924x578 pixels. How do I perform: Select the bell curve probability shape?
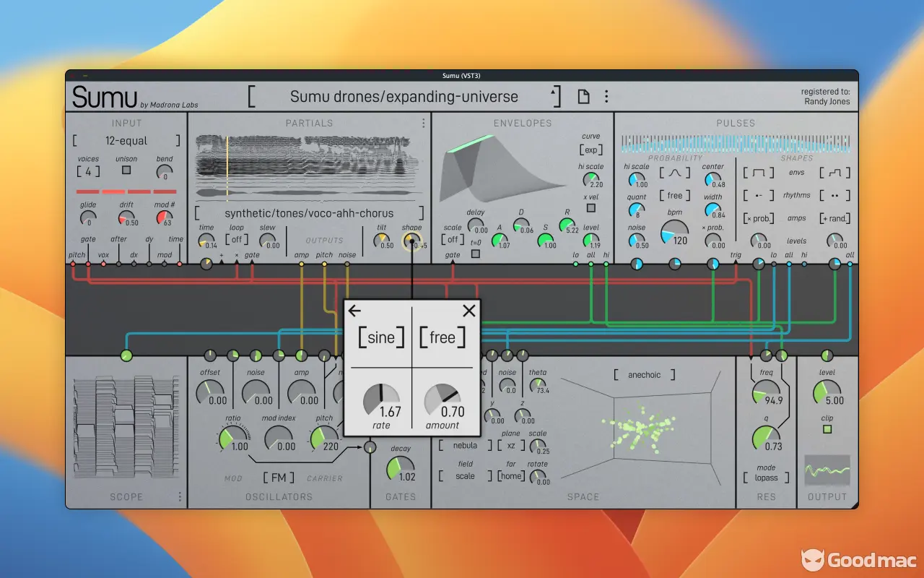point(674,173)
